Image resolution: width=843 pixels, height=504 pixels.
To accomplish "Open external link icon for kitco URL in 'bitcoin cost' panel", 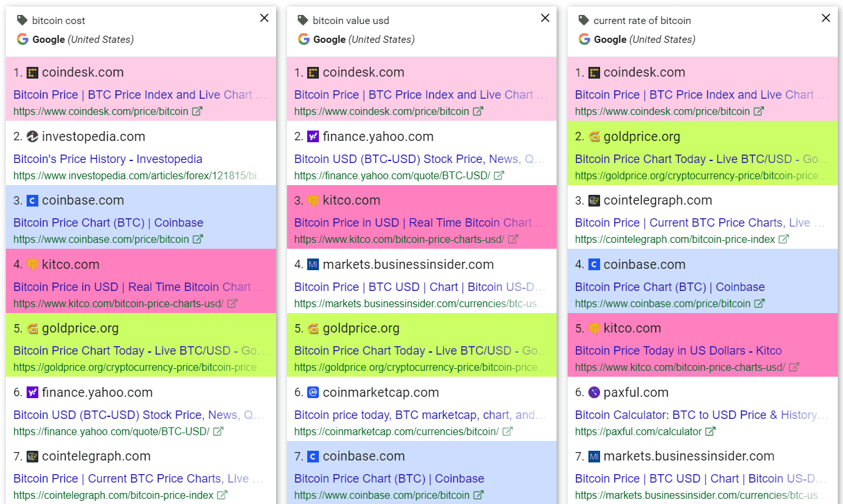I will pos(233,303).
